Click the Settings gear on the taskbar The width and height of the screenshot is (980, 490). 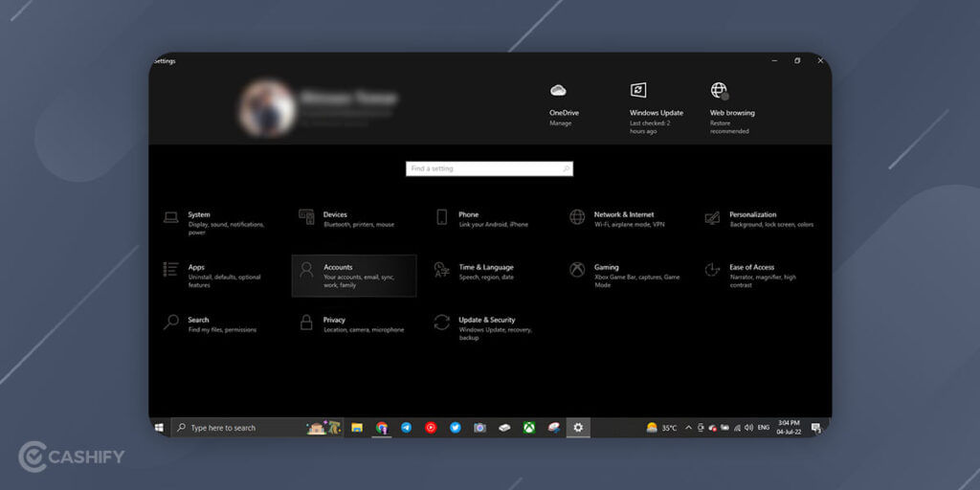point(578,428)
